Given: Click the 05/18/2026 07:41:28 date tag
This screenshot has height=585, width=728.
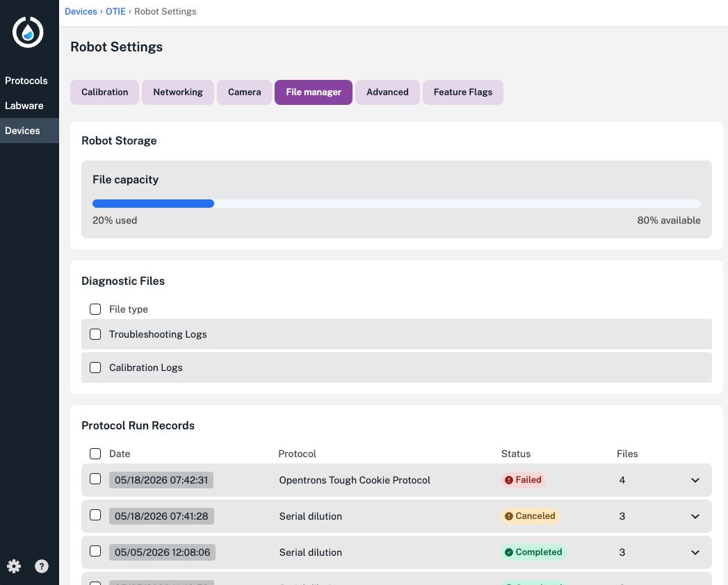Looking at the screenshot, I should tap(161, 516).
